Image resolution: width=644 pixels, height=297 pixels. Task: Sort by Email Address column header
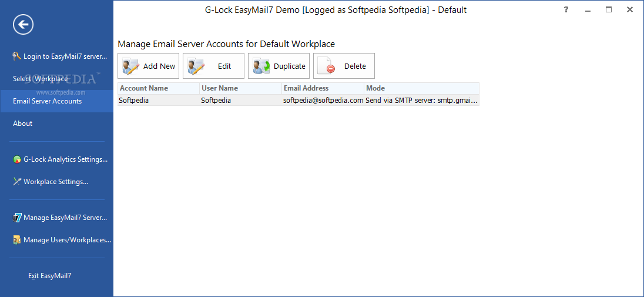click(323, 88)
